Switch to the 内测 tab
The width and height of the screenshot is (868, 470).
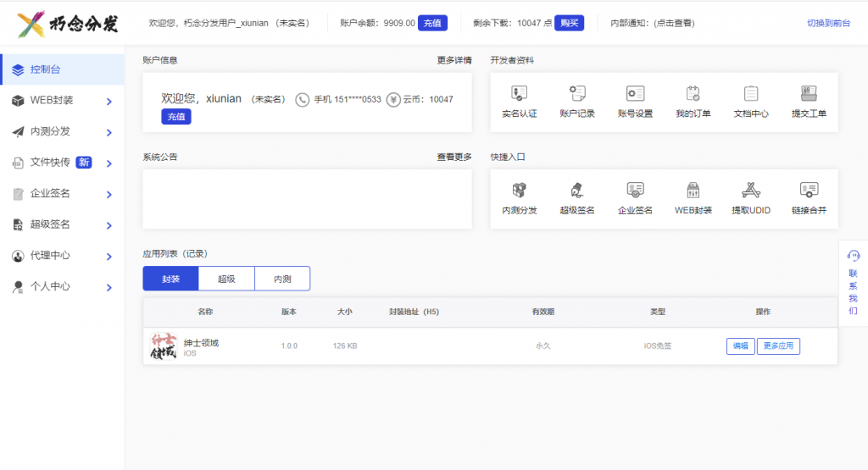[x=282, y=279]
